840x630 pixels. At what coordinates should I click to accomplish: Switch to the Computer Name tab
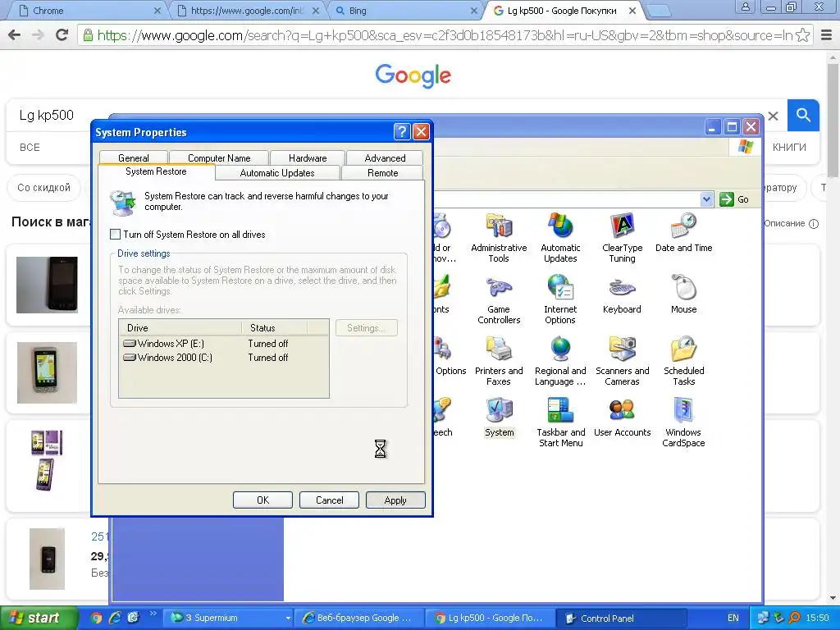[219, 157]
